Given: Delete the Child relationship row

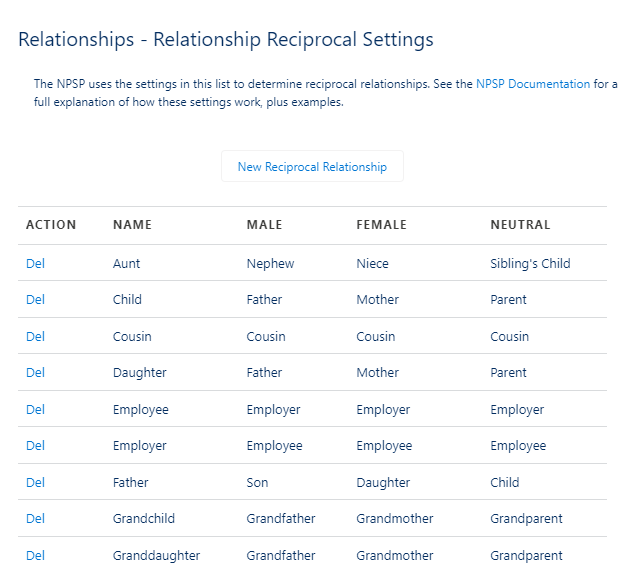Looking at the screenshot, I should [x=35, y=299].
